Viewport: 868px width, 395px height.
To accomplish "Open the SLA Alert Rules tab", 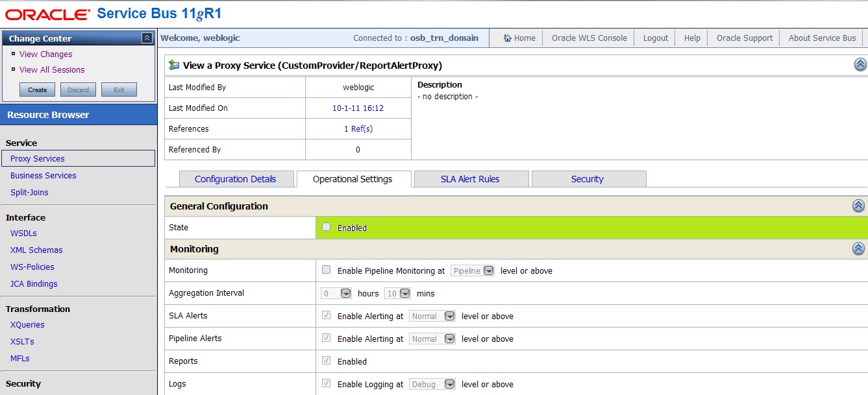I will pos(470,179).
